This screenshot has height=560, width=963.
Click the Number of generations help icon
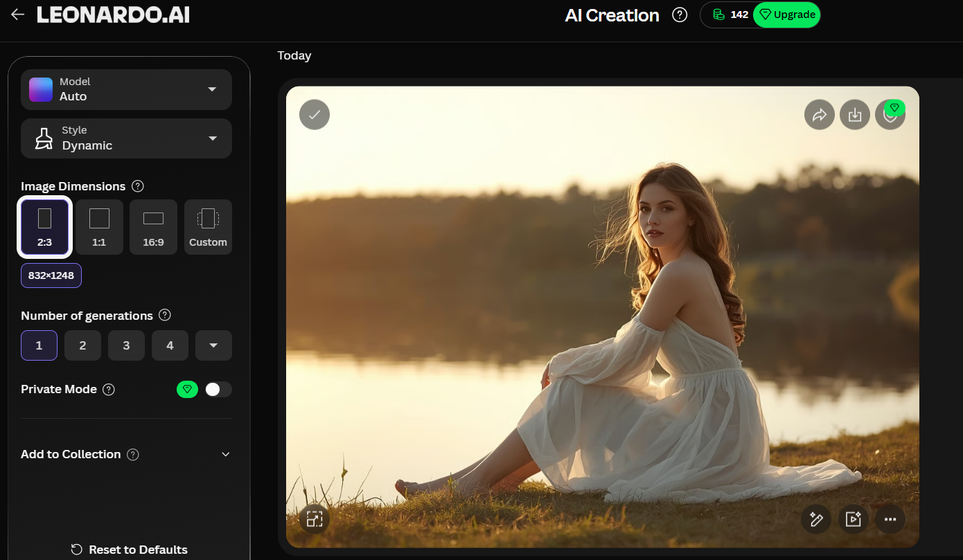pyautogui.click(x=165, y=315)
